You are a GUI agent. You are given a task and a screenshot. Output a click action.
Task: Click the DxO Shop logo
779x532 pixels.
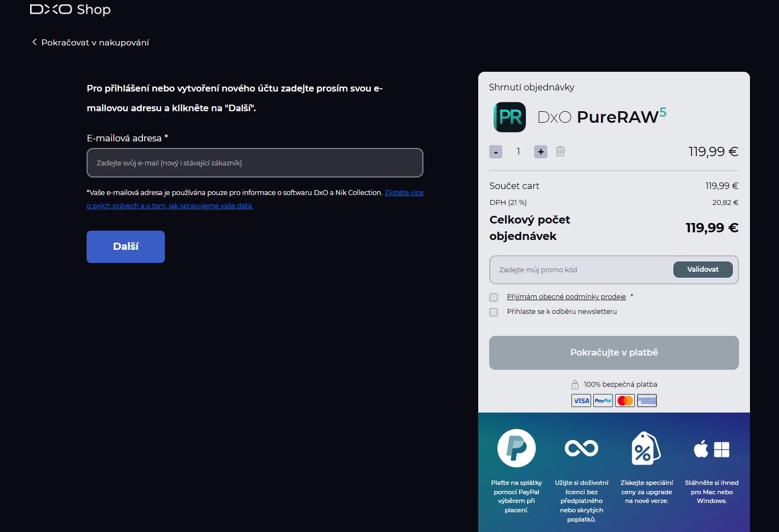[70, 10]
